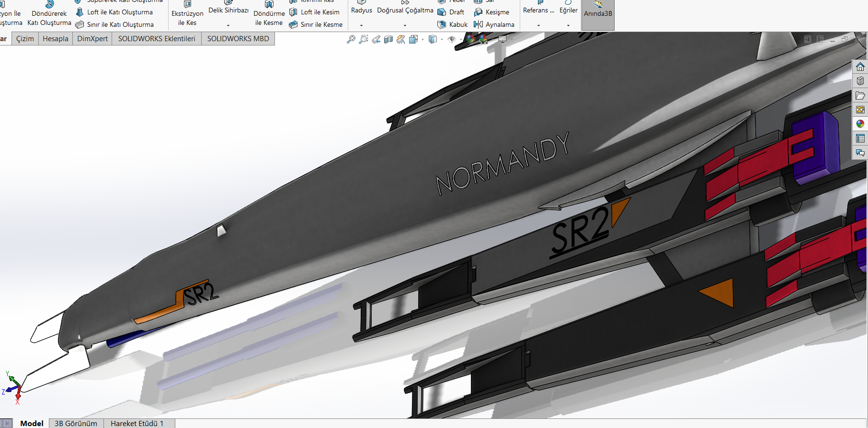
Task: Click the Kabuk shell icon
Action: pos(442,24)
